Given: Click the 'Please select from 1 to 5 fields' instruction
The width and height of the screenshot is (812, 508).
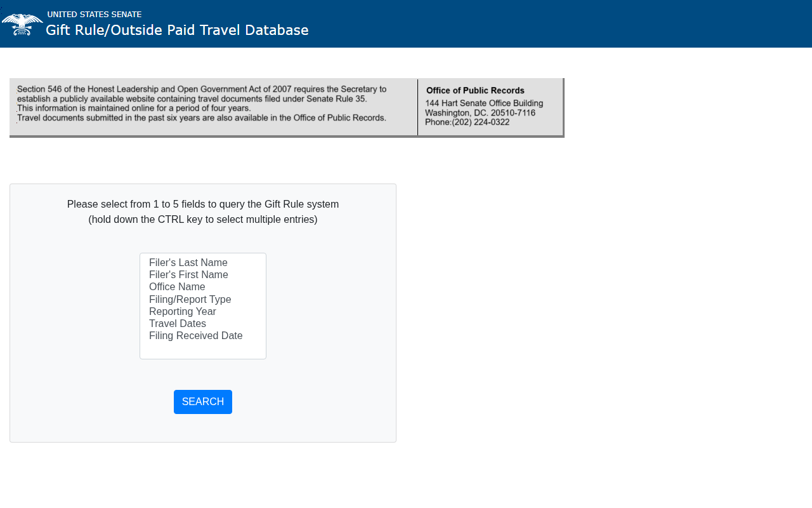Looking at the screenshot, I should click(203, 204).
